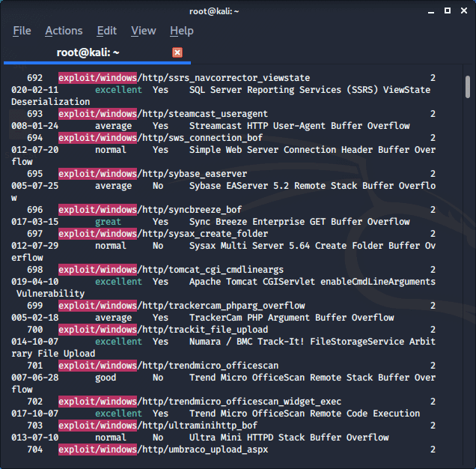Screen dimensions: 476x469
Task: Click the wrapped word 'Deserialization'
Action: pyautogui.click(x=51, y=102)
